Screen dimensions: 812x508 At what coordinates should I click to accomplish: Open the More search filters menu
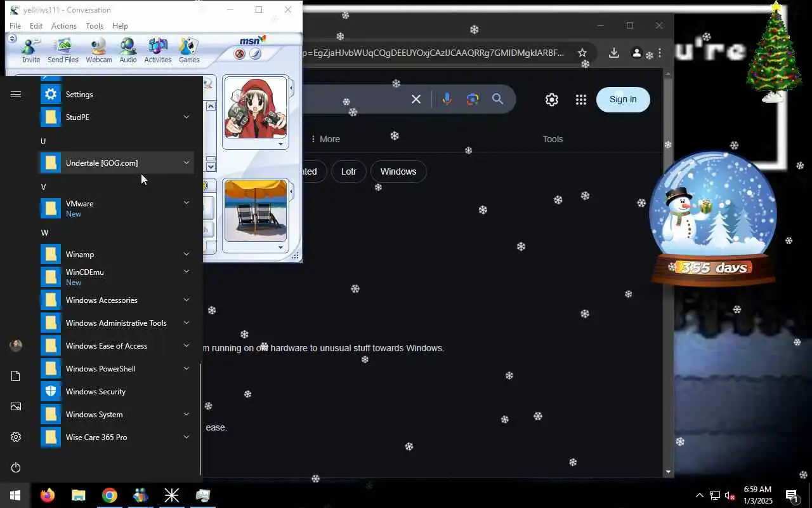tap(325, 139)
